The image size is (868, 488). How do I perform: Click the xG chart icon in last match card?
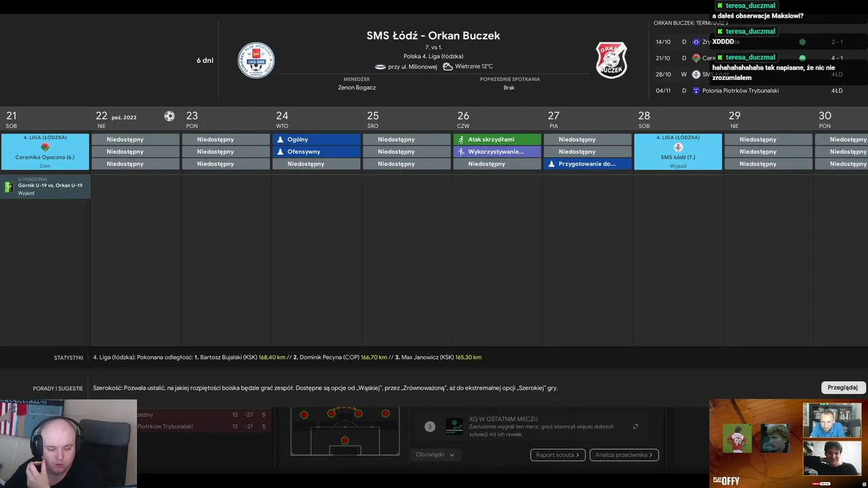click(454, 426)
